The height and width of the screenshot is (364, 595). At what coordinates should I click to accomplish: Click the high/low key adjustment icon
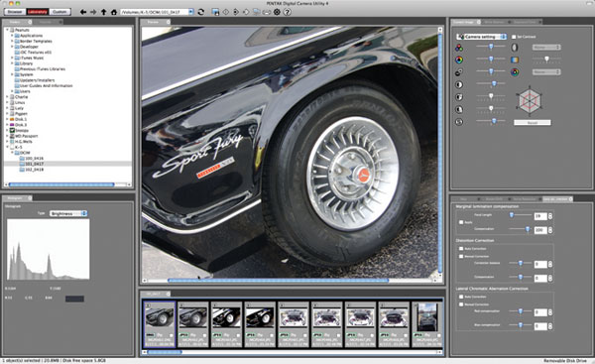tap(459, 72)
